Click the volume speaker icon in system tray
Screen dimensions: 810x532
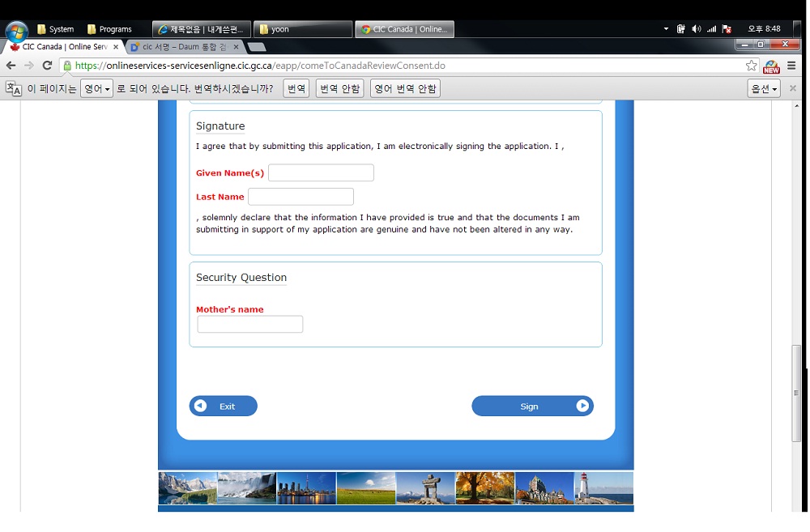click(696, 29)
